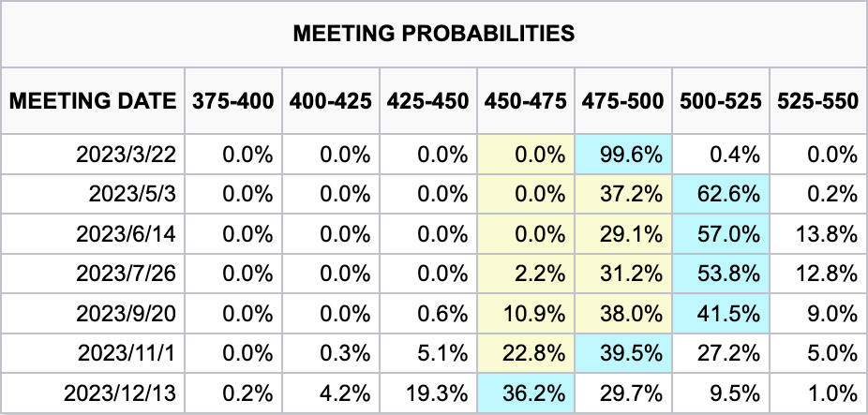The height and width of the screenshot is (415, 868).
Task: Select the 375-400 column header
Action: coord(234,100)
